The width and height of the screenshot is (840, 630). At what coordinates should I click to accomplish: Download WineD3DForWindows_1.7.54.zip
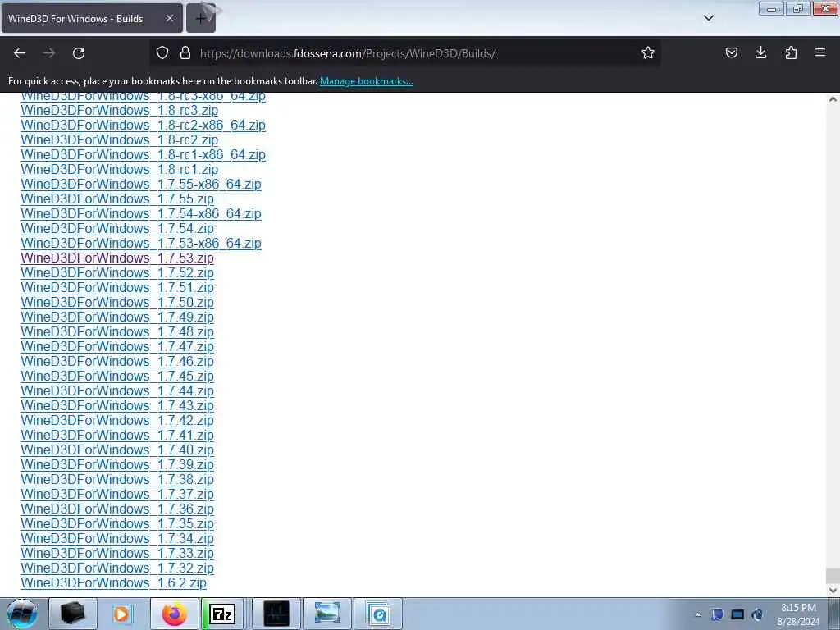(x=117, y=228)
